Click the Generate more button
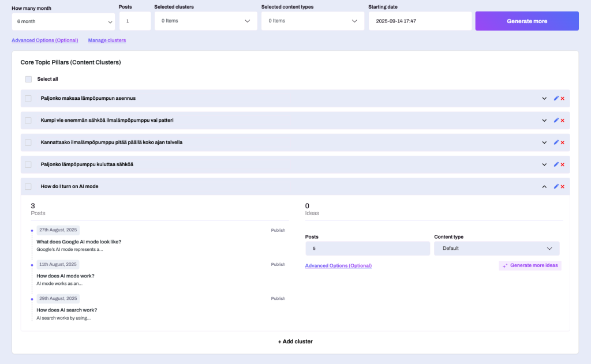 pyautogui.click(x=527, y=21)
